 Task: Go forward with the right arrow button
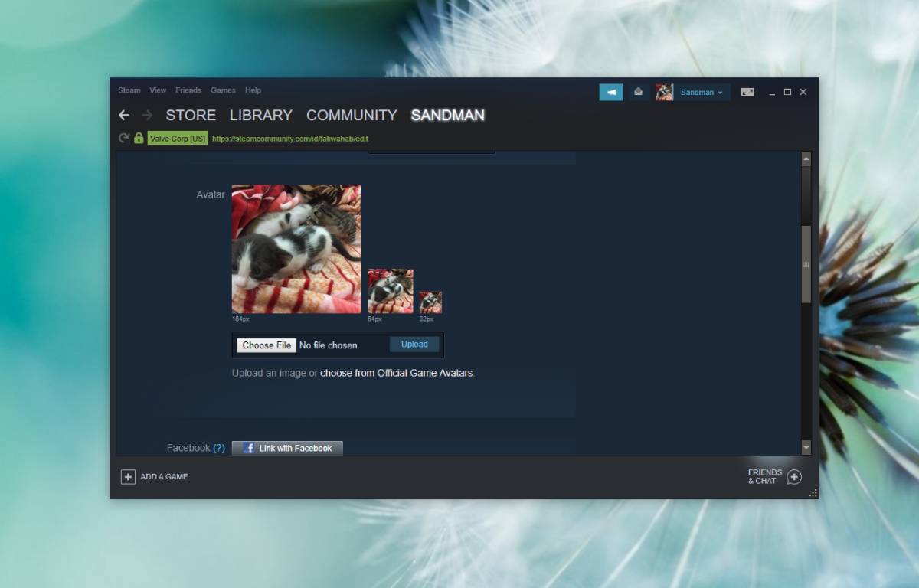(x=147, y=116)
